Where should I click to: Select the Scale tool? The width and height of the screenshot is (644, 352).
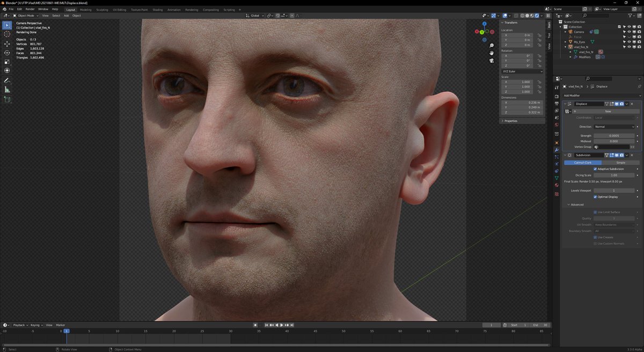(8, 62)
